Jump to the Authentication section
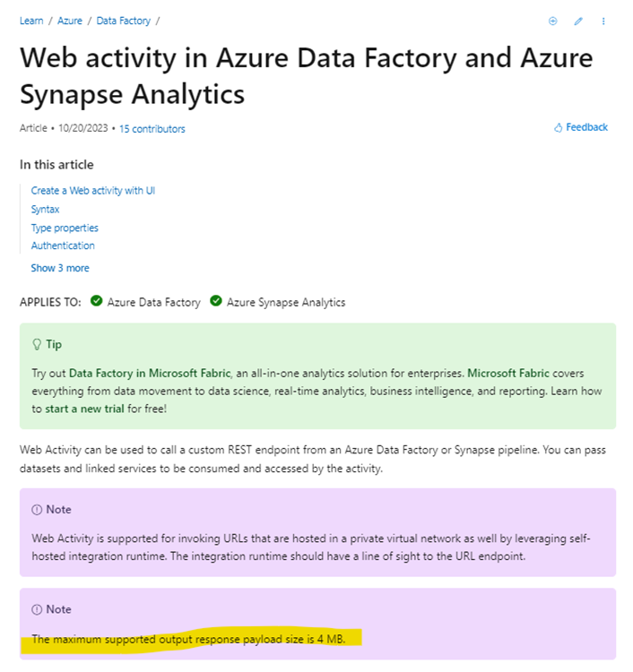633x672 pixels. [x=63, y=246]
